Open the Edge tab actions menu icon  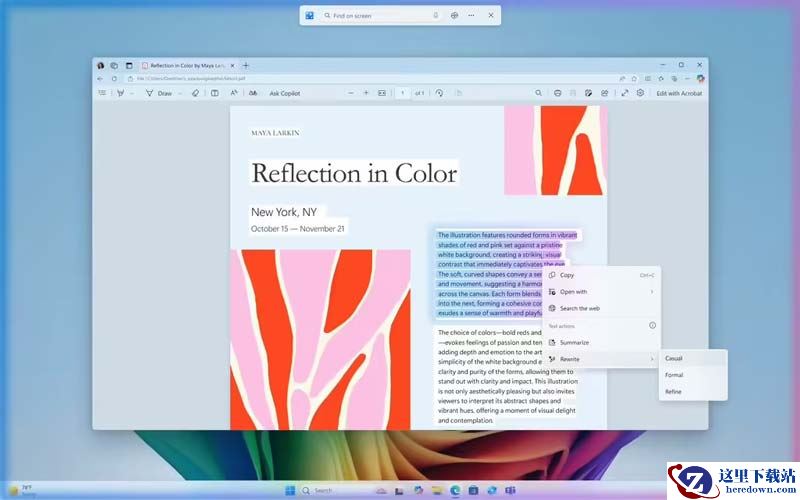point(129,65)
